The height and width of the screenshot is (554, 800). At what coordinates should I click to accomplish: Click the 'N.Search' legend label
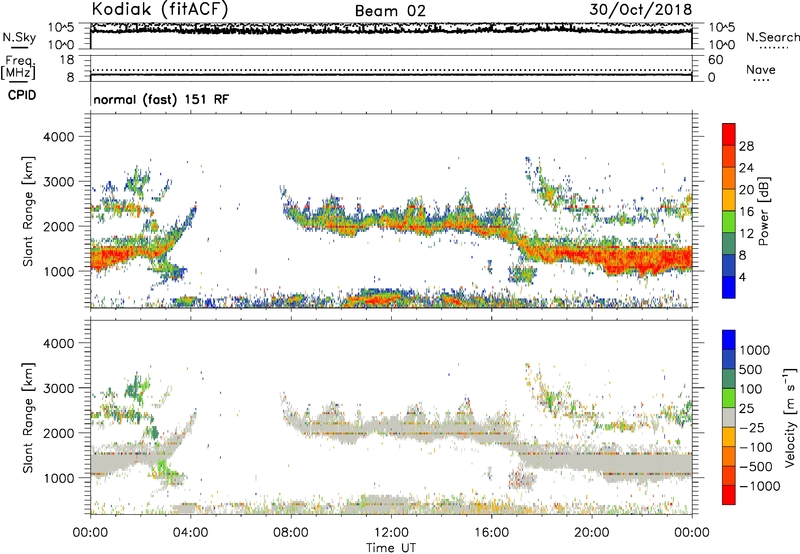click(772, 37)
